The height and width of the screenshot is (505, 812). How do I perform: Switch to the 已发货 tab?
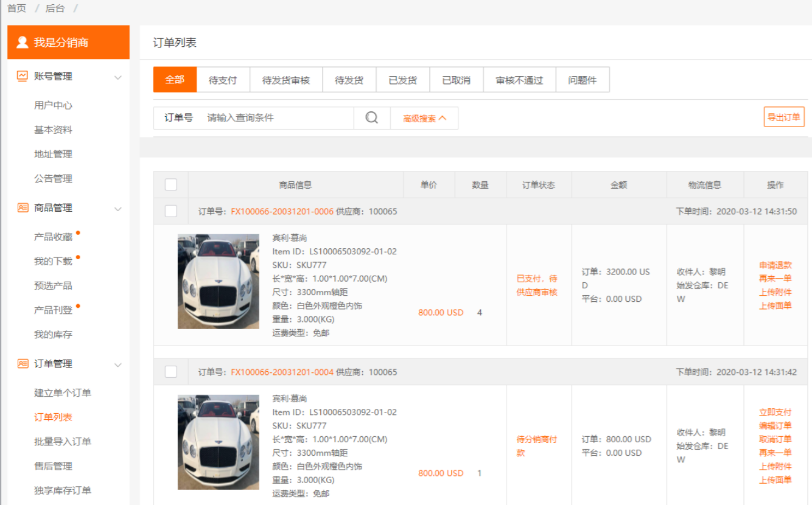click(403, 80)
